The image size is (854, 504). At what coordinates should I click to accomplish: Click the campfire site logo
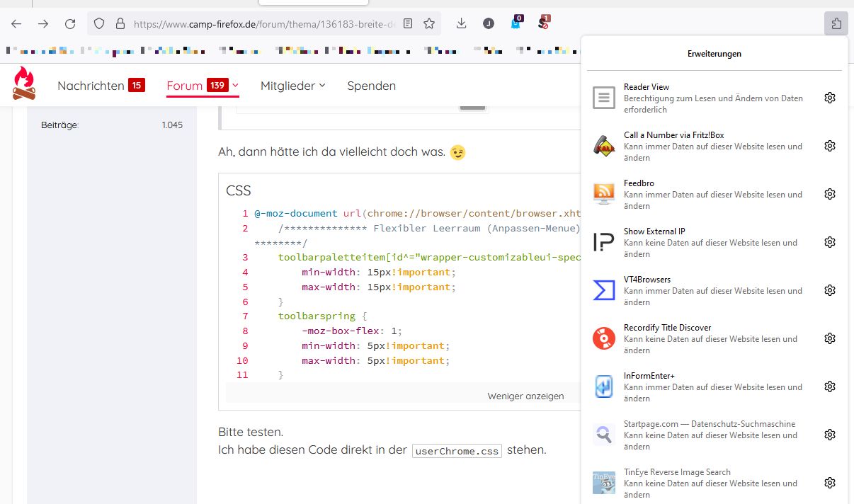coord(24,84)
